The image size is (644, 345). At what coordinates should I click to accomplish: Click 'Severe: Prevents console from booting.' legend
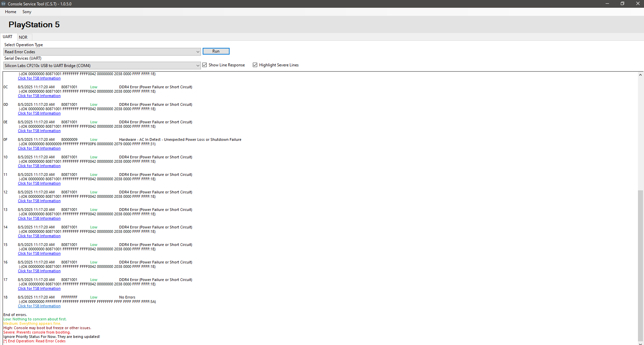point(37,333)
